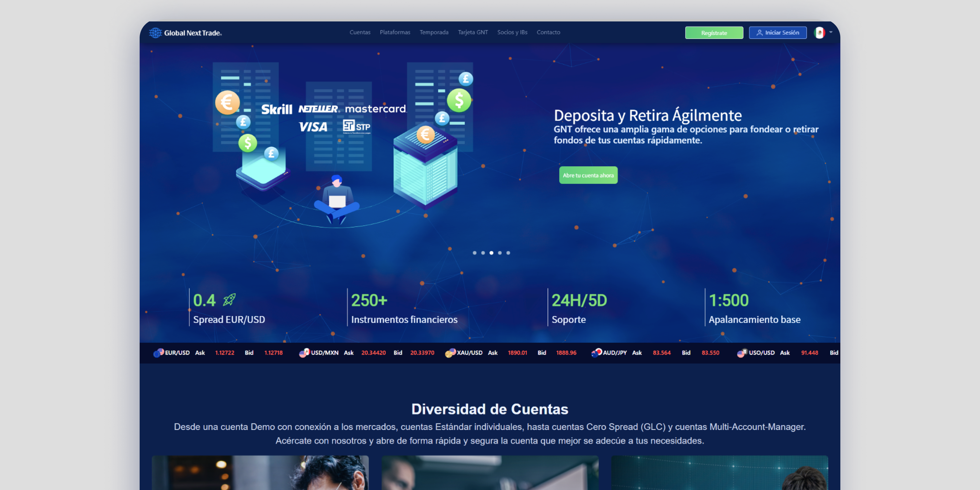Screen dimensions: 980x490
Task: Click the Abre tu cuenta ahora button
Action: click(588, 175)
